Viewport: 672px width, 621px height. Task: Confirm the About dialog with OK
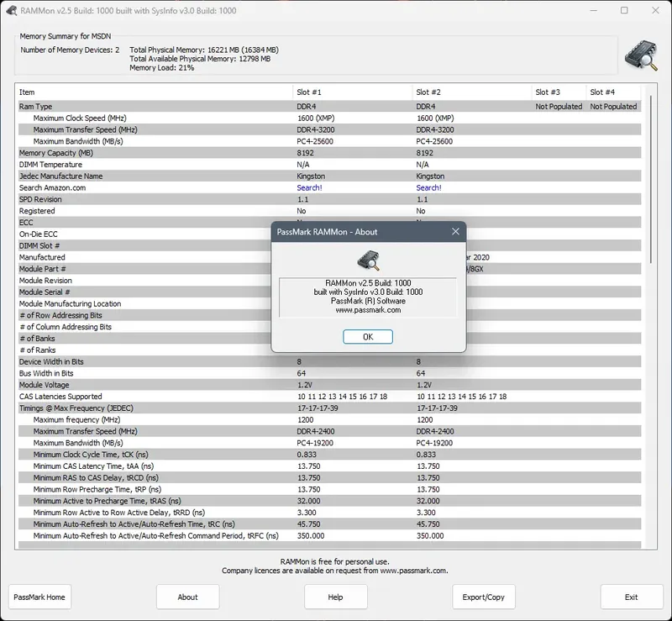pyautogui.click(x=368, y=337)
